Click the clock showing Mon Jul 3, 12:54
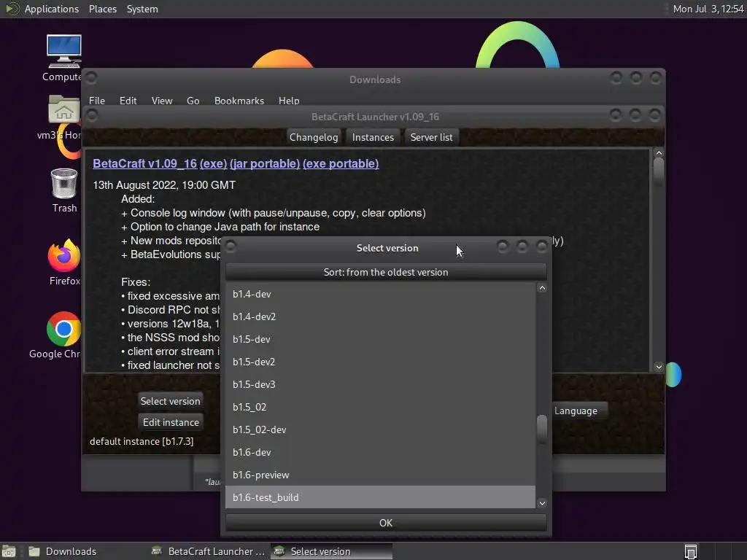The height and width of the screenshot is (560, 747). tap(708, 9)
